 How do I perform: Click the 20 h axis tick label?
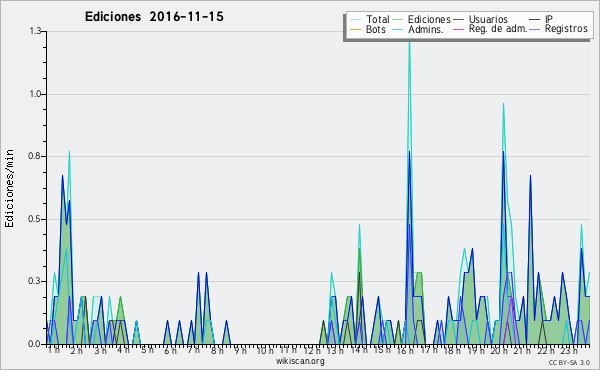click(x=498, y=350)
